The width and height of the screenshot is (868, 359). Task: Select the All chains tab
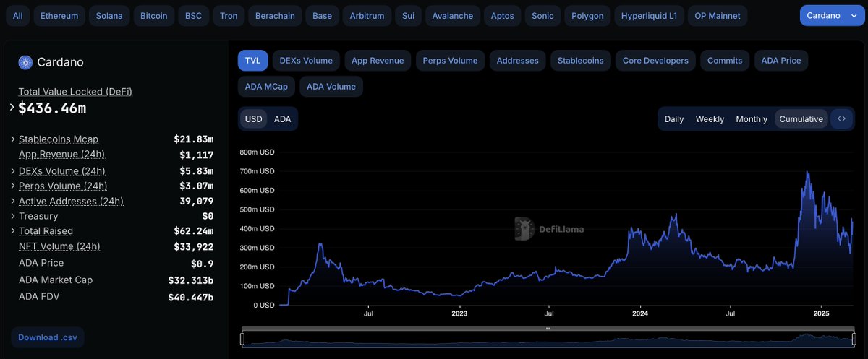click(x=18, y=15)
